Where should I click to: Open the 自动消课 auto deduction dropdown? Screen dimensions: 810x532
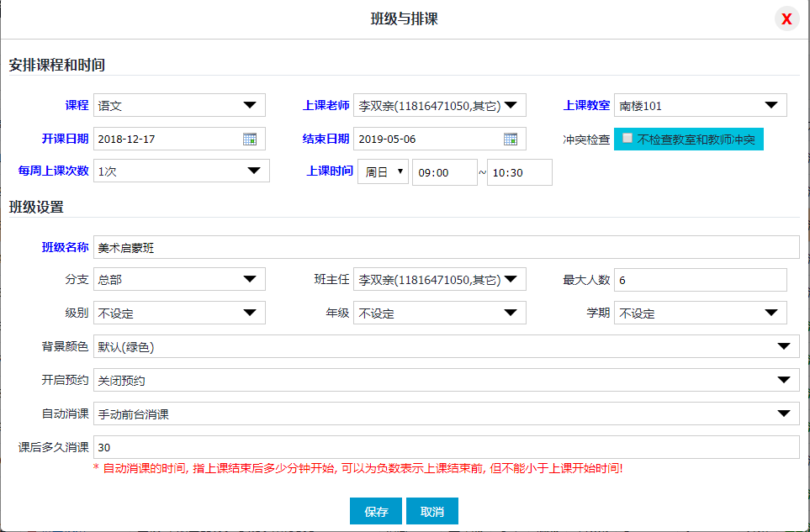(x=446, y=413)
